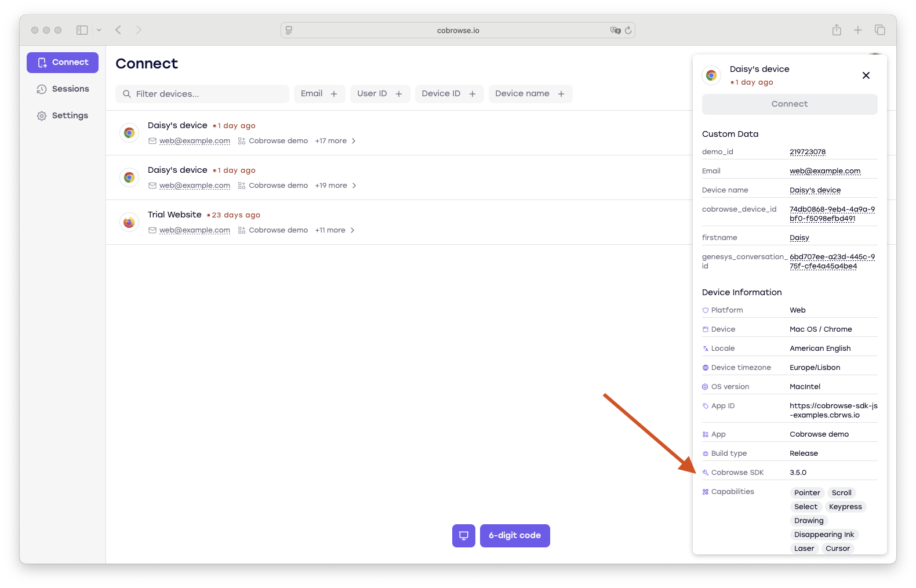Expand +11 more on Trial Website
The image size is (916, 588).
coord(335,230)
